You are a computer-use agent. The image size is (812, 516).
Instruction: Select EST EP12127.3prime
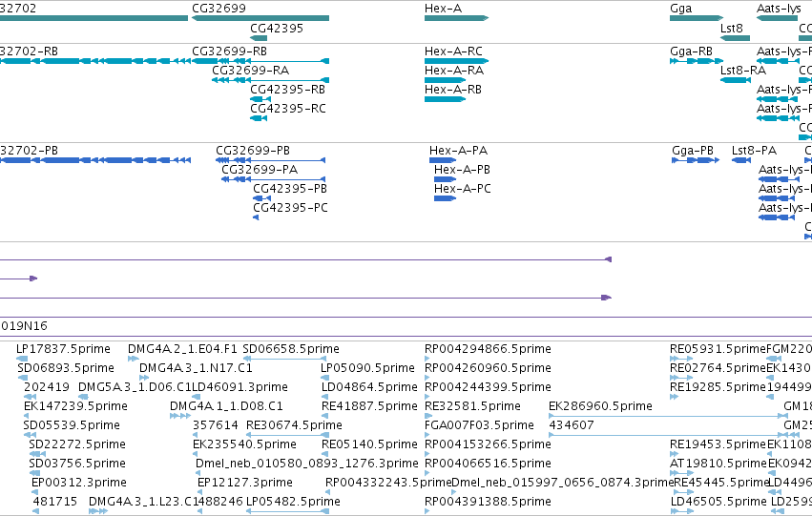click(245, 483)
